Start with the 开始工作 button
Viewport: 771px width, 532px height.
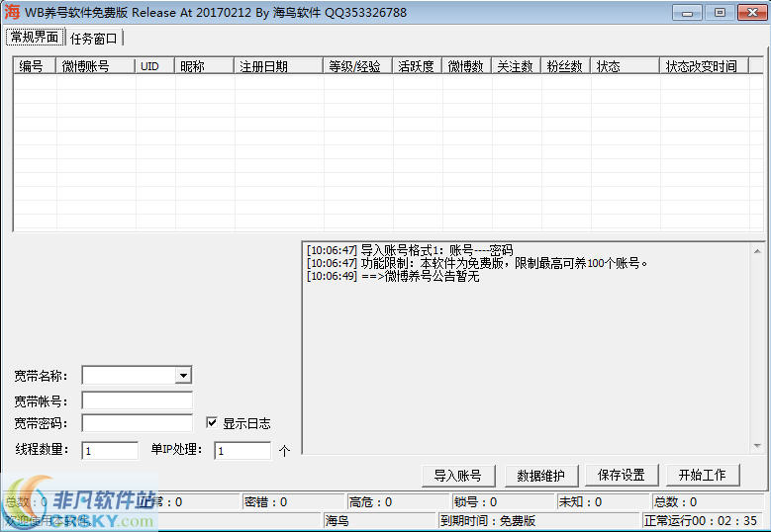pos(702,475)
